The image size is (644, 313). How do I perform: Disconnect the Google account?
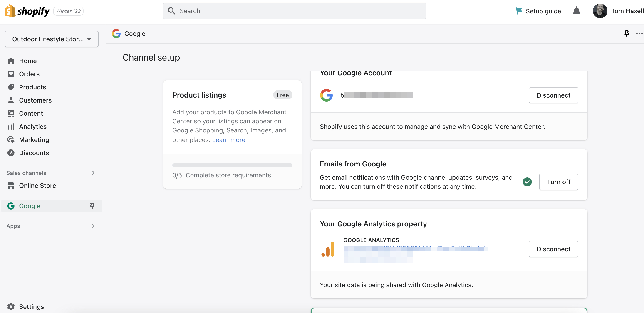pyautogui.click(x=553, y=95)
